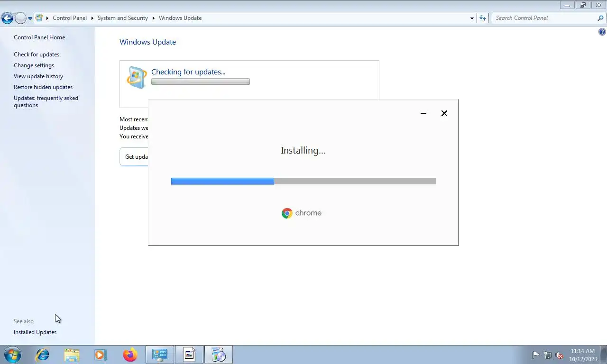Open Windows Media Player from taskbar
The image size is (607, 364).
coord(101,355)
